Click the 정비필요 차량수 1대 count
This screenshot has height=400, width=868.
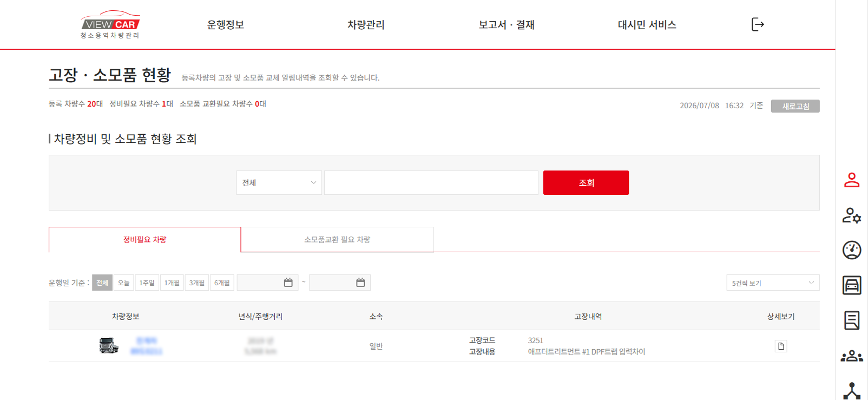(x=141, y=103)
